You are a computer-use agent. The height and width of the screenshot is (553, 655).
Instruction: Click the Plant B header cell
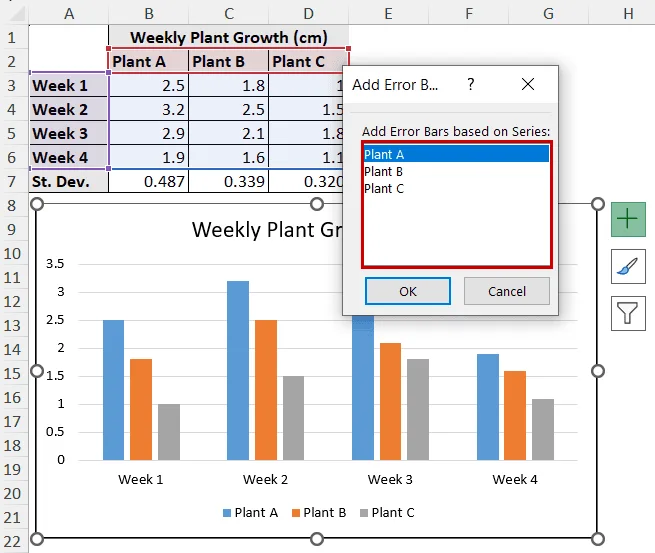pos(228,61)
